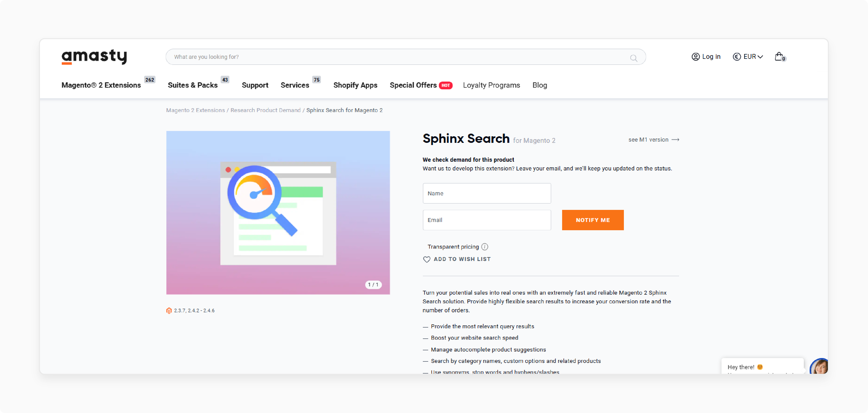Click the Name input field

487,193
